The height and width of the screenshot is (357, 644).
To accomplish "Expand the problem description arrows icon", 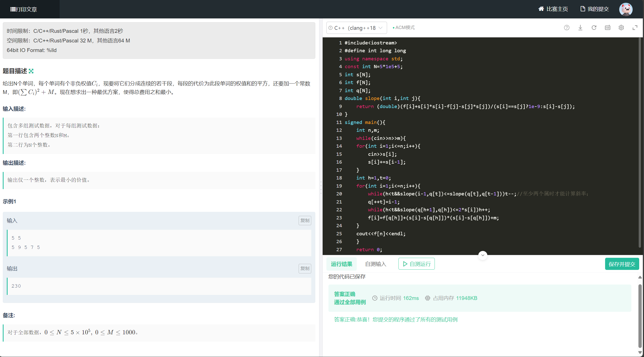I will (x=31, y=71).
